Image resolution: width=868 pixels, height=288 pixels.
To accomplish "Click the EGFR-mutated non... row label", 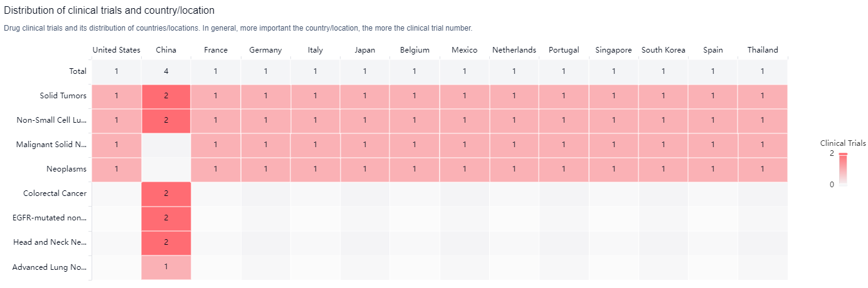I will [50, 218].
